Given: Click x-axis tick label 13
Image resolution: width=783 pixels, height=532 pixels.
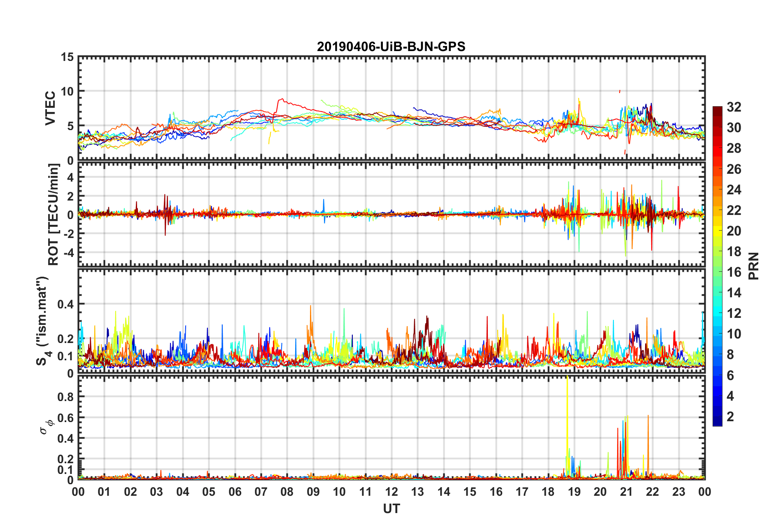Looking at the screenshot, I should coord(417,492).
